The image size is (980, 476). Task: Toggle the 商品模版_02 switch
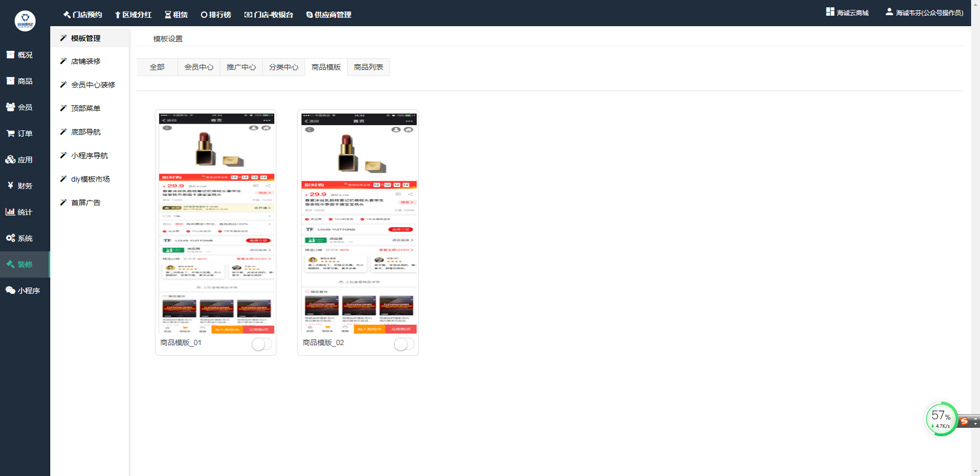pos(404,344)
